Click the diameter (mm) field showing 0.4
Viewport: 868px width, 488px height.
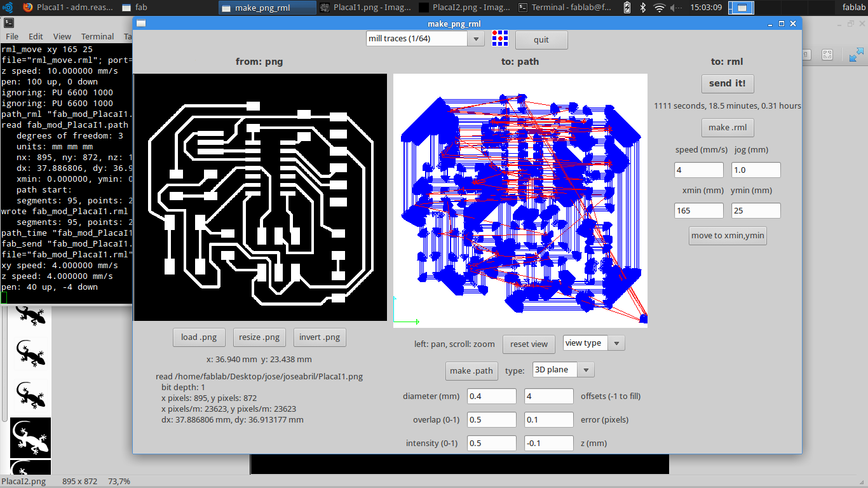coord(492,396)
